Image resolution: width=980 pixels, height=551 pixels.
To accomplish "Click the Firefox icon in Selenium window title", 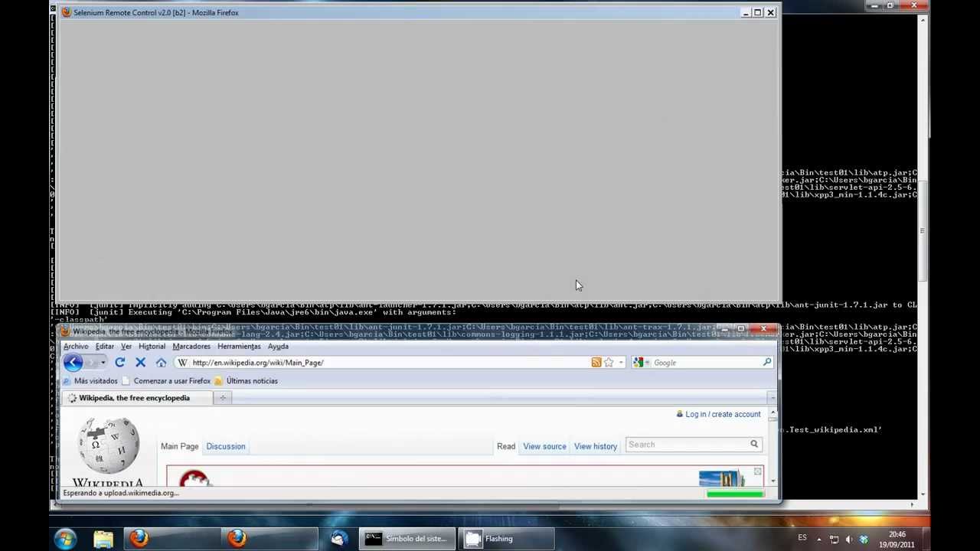I will point(67,12).
